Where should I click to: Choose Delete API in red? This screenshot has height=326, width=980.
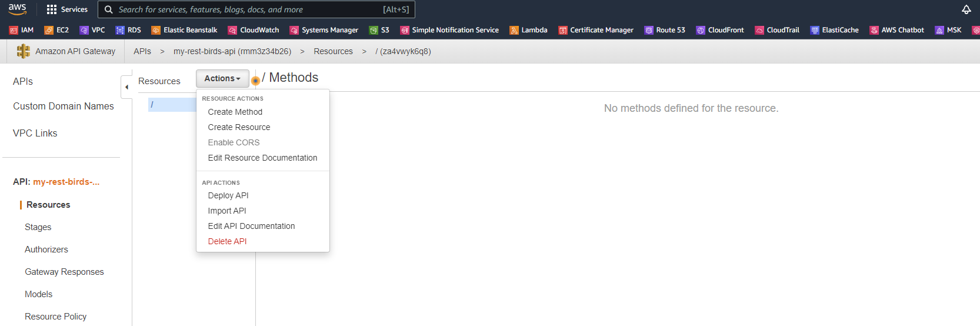[x=227, y=241]
